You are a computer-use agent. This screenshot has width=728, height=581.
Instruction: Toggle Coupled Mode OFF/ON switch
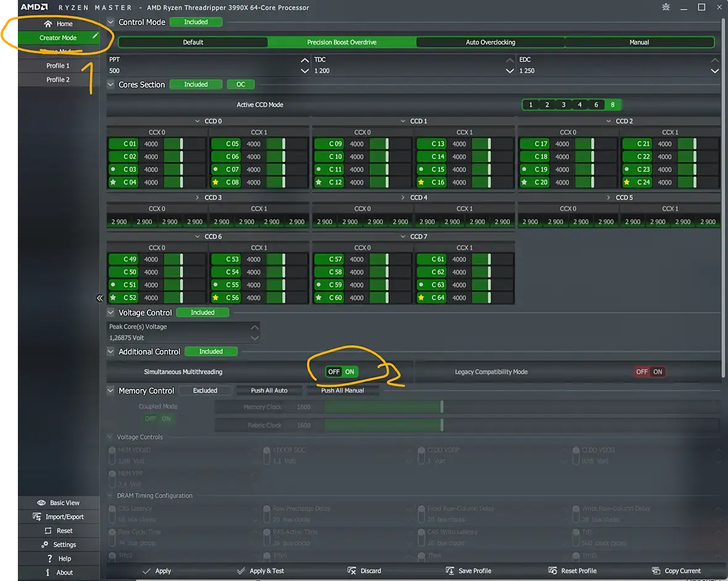[x=158, y=419]
